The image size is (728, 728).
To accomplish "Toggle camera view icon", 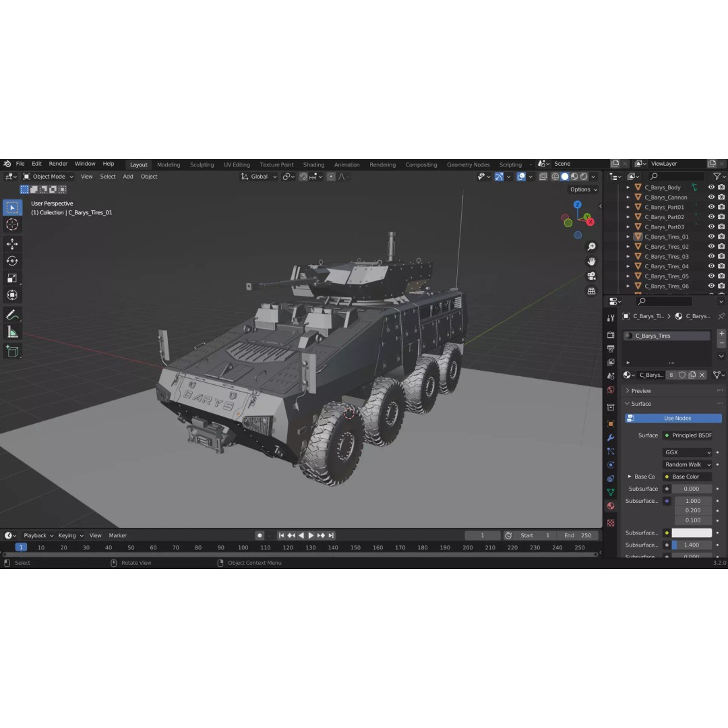I will pyautogui.click(x=591, y=276).
